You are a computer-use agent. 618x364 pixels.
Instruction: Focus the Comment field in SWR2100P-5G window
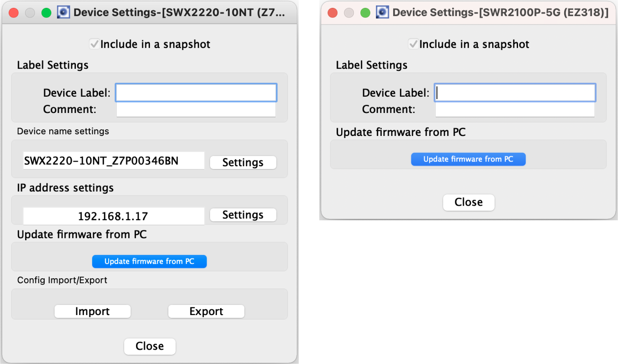pyautogui.click(x=515, y=110)
